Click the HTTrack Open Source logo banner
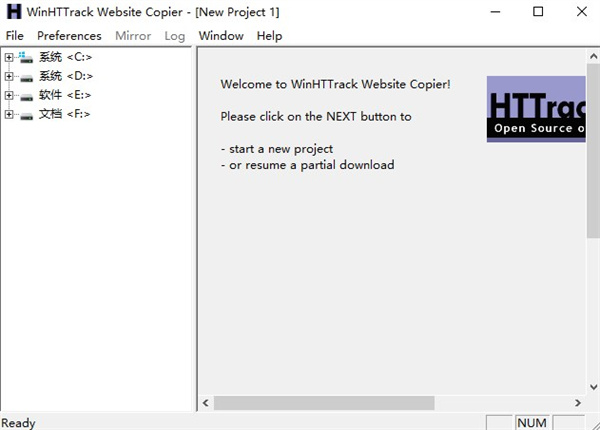The width and height of the screenshot is (600, 430). point(536,109)
